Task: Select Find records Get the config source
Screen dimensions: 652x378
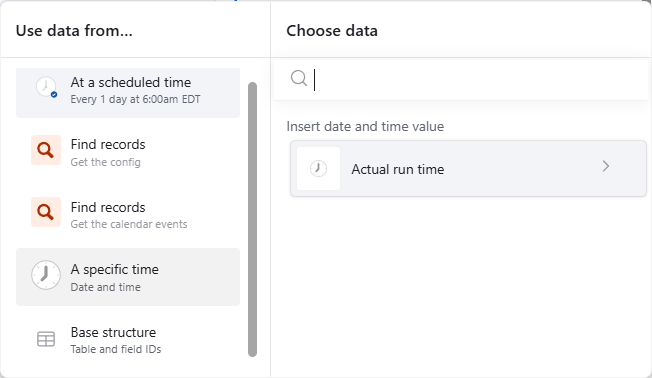Action: (128, 151)
